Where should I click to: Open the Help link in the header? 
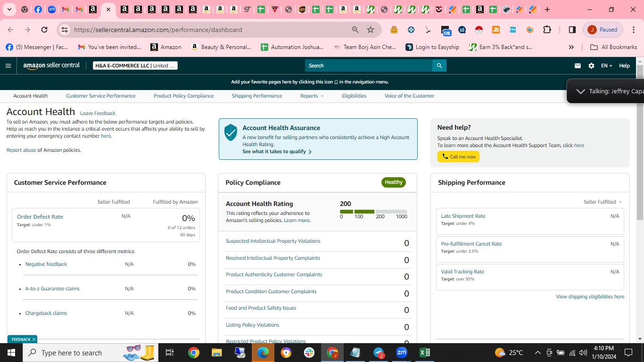(x=624, y=66)
